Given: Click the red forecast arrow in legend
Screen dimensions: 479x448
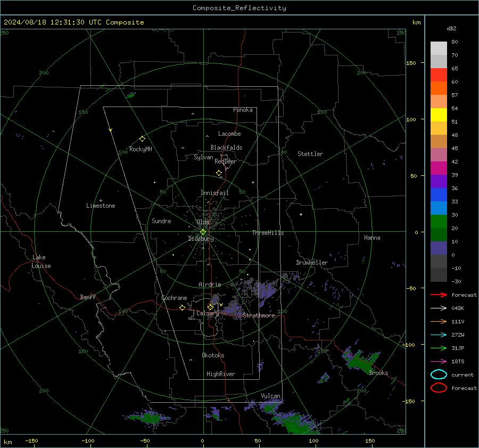Looking at the screenshot, I should point(439,295).
